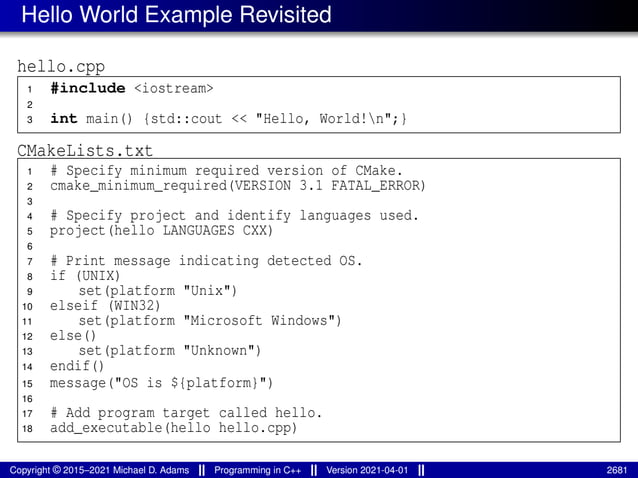
Task: Click 'Version 2021-04-01' in the footer
Action: point(367,470)
